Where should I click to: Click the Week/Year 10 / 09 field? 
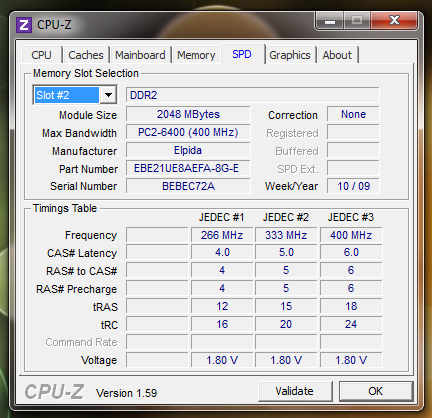tap(353, 186)
